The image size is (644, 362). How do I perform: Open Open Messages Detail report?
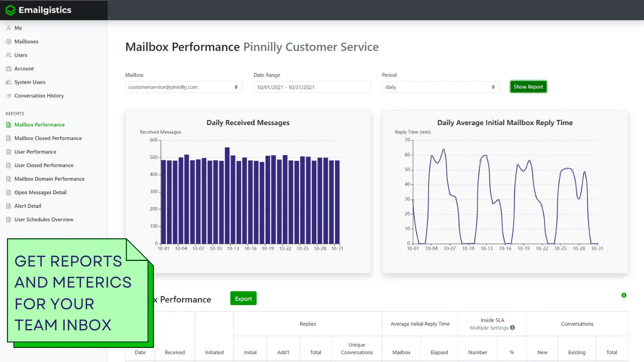pos(40,193)
